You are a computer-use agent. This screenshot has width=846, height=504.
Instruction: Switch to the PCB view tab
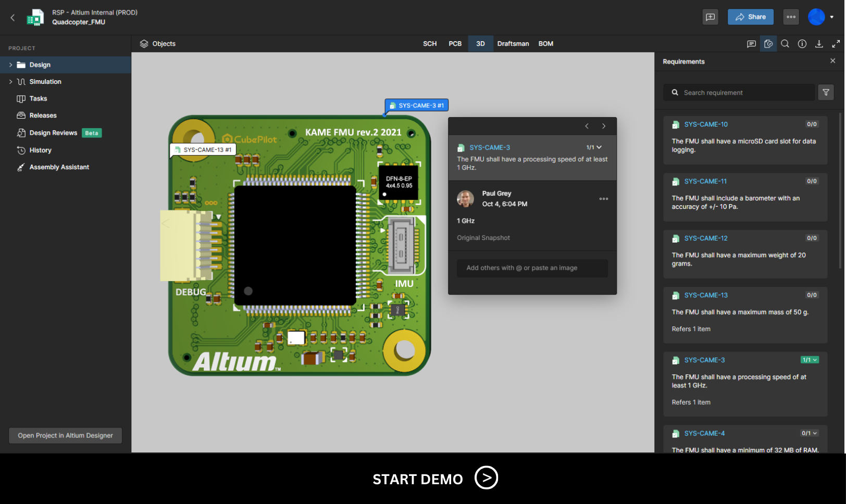[455, 44]
